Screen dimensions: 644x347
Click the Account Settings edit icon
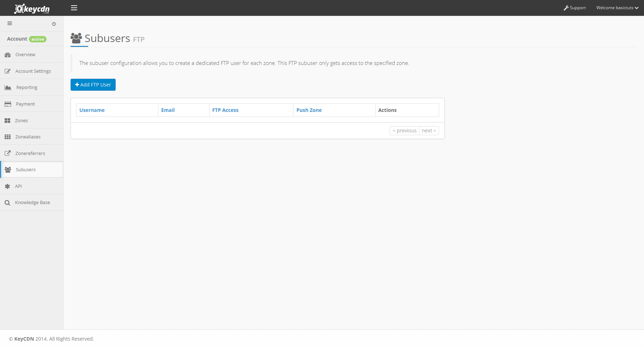[x=7, y=71]
